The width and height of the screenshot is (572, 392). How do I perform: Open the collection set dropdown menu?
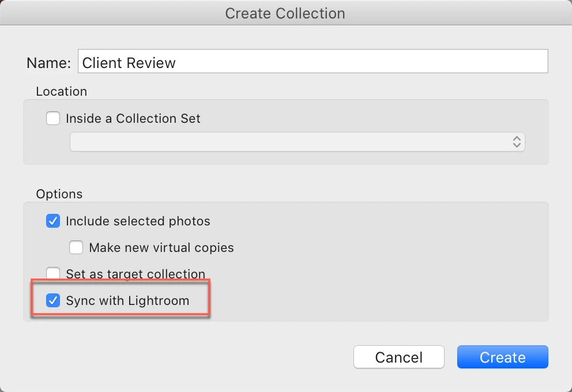point(298,142)
